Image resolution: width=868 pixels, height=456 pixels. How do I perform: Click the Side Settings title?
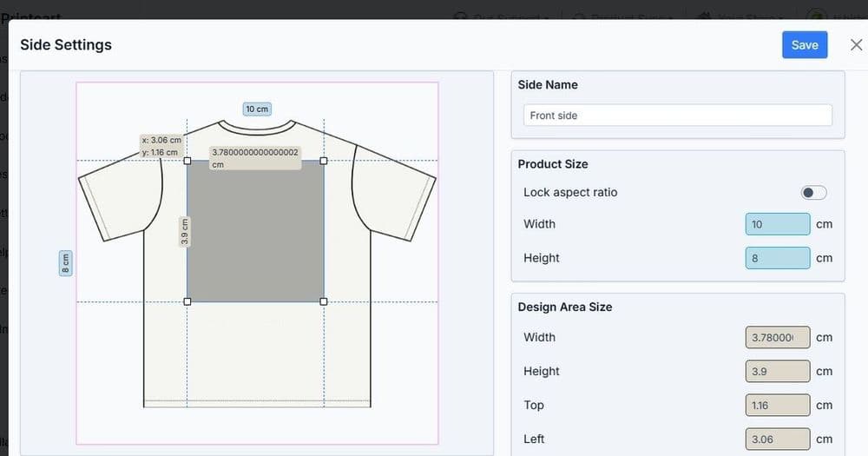[x=66, y=45]
